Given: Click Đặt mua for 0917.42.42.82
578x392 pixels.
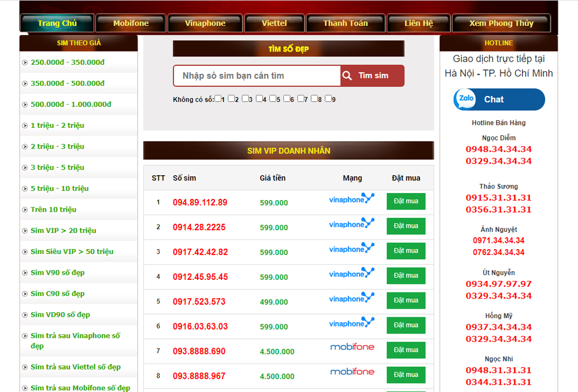Looking at the screenshot, I should 406,251.
